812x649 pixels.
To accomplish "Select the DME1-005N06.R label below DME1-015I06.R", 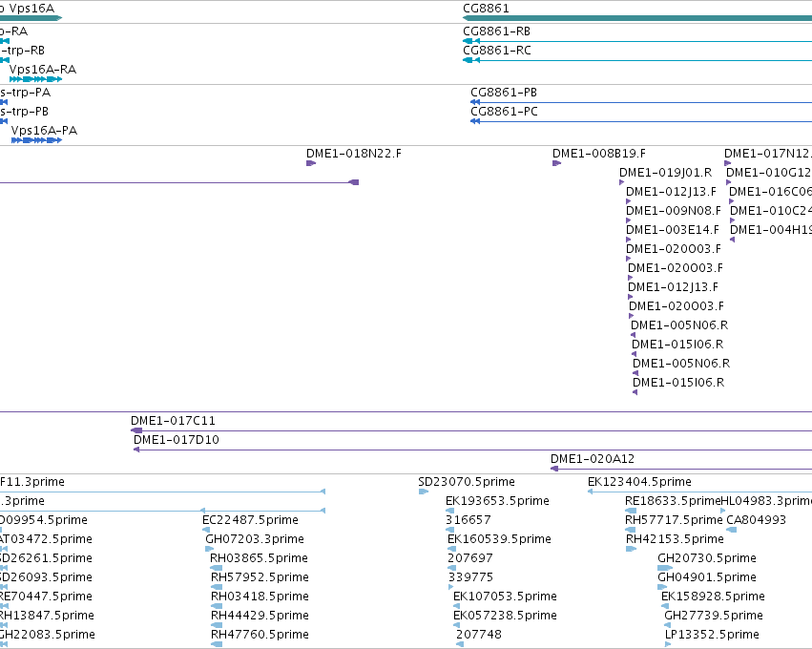I will 681,364.
